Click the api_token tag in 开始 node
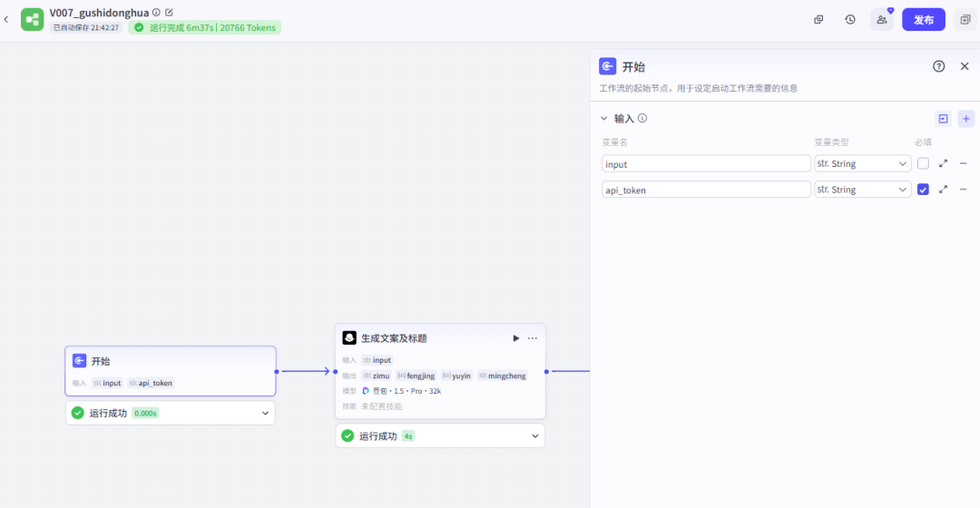 tap(151, 383)
